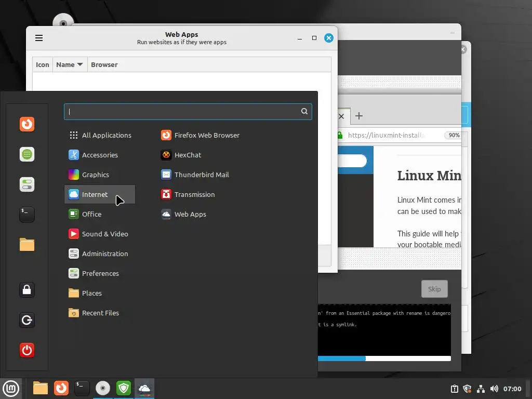Launch Thunderbird Mail entry
Screen dimensions: 532x399
pos(195,175)
